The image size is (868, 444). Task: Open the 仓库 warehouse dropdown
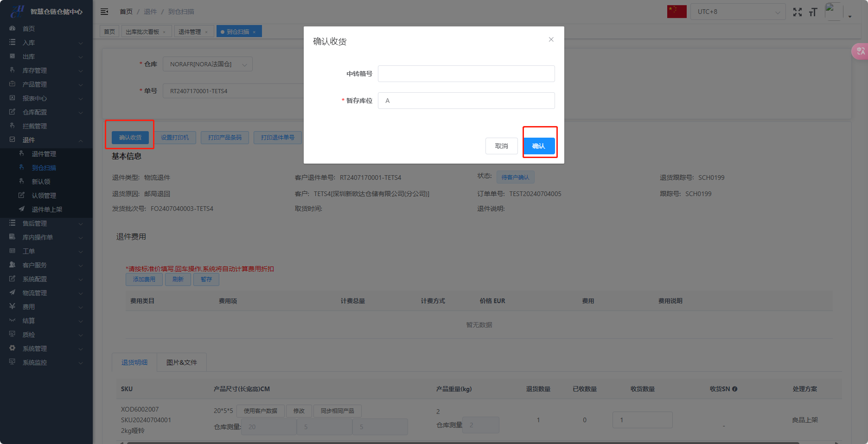click(207, 64)
